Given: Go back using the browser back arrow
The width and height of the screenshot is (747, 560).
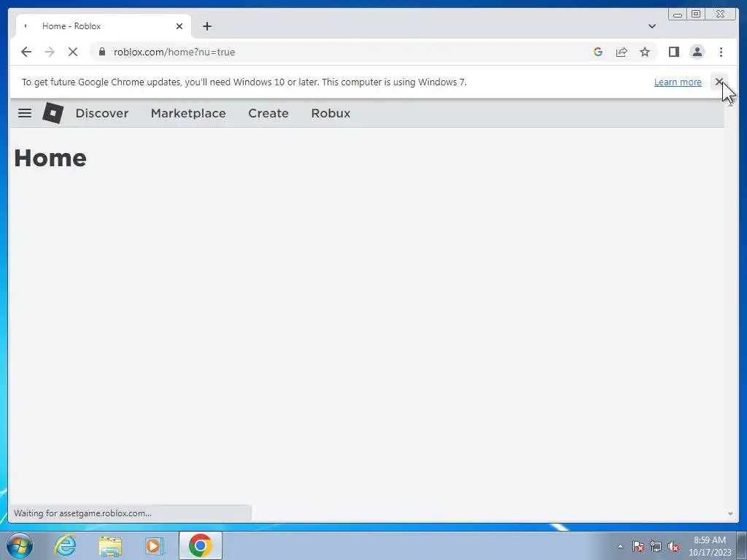Looking at the screenshot, I should coord(26,52).
